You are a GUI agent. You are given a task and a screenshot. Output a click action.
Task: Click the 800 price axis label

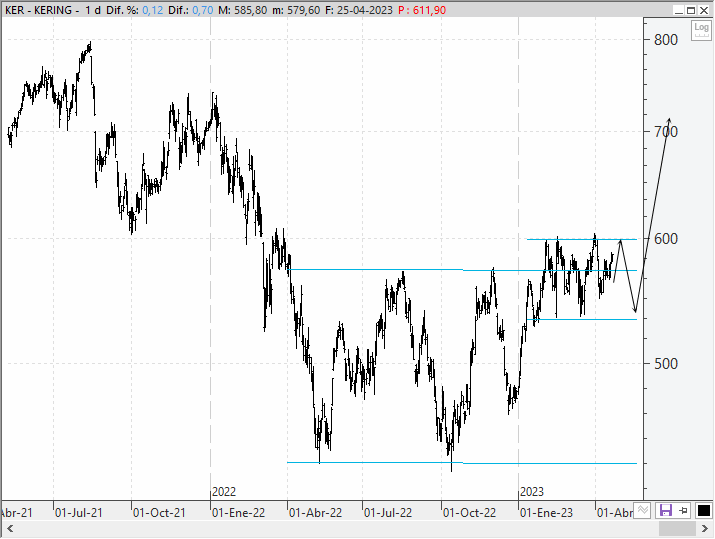coord(666,40)
